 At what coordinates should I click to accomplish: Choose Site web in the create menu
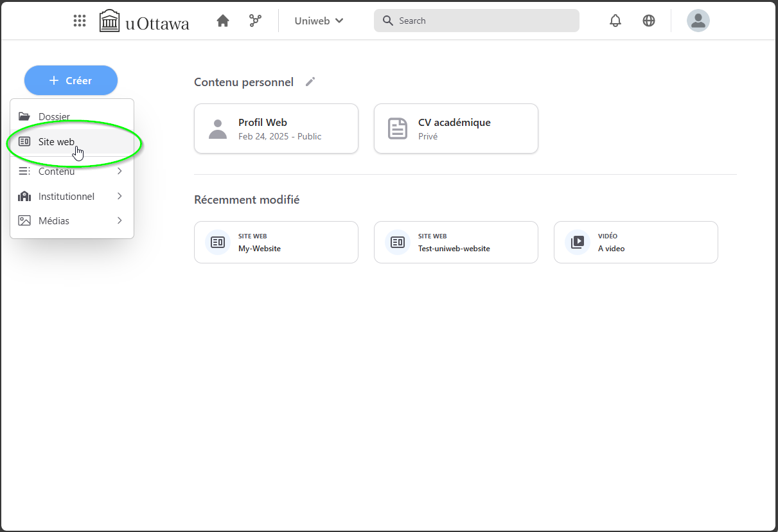click(57, 141)
